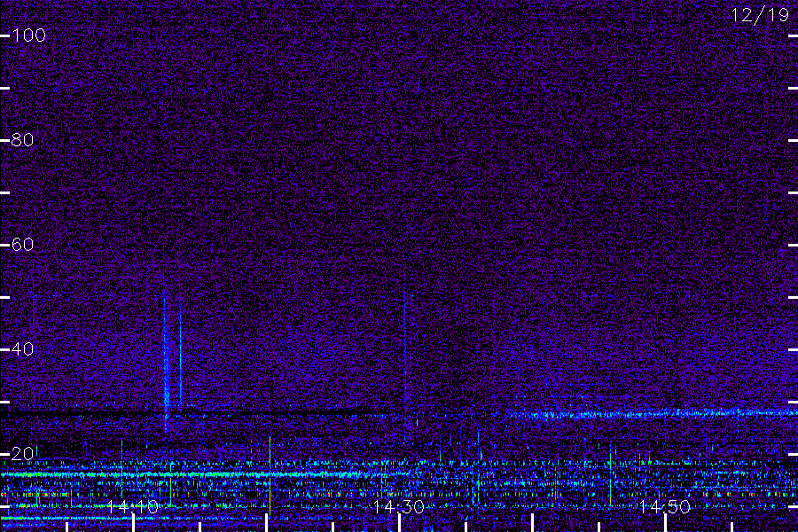Click the 14:30 time label
This screenshot has height=532, width=798.
tap(399, 506)
